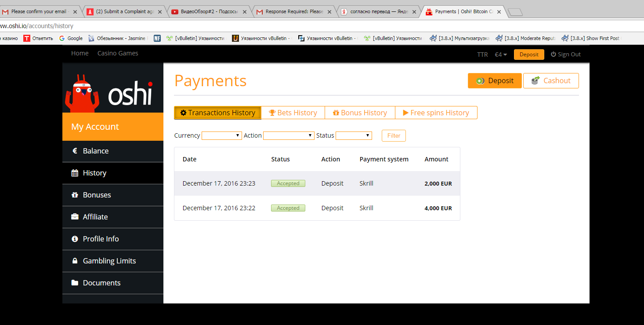Viewport: 644px width, 325px height.
Task: Open the Status filter dropdown
Action: 354,135
